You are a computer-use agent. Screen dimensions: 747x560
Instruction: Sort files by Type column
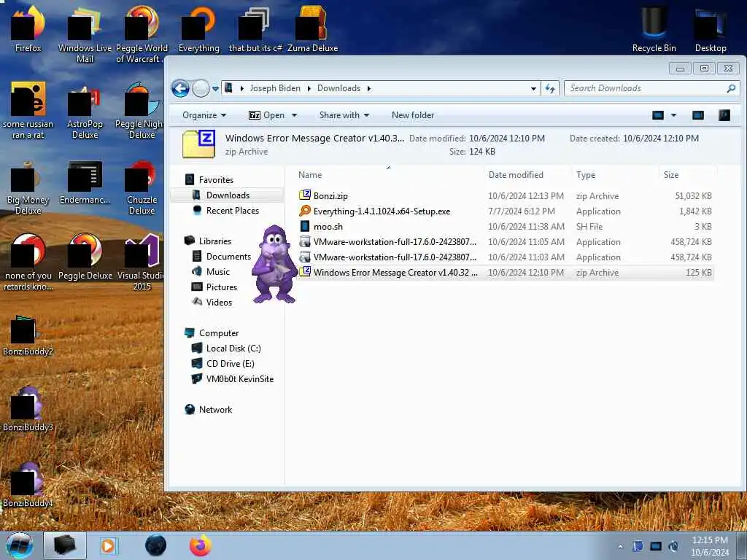[x=614, y=175]
